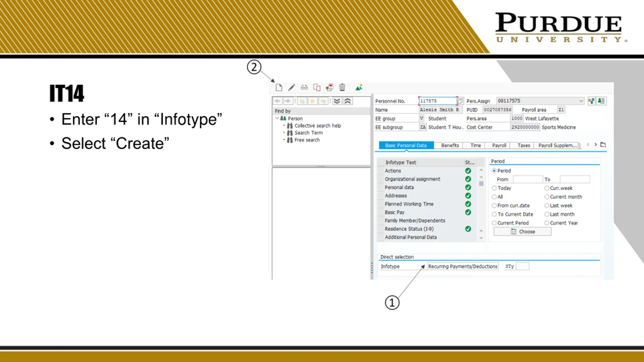The image size is (644, 362).
Task: Click the back arrow in search panel
Action: [277, 101]
